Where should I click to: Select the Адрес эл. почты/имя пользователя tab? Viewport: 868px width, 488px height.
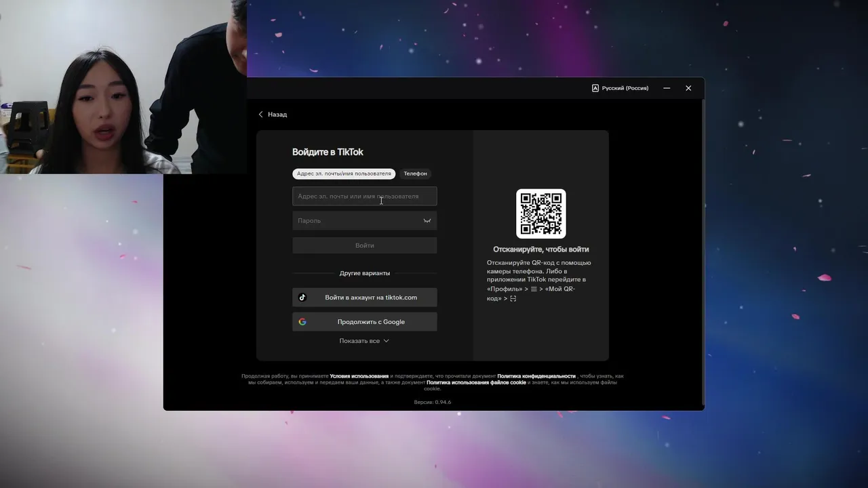[344, 174]
